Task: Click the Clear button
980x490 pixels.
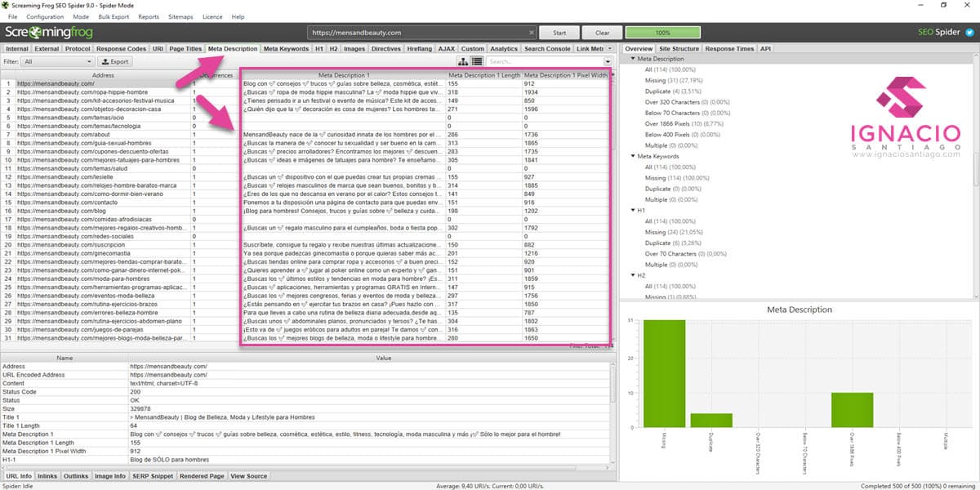Action: (x=602, y=33)
